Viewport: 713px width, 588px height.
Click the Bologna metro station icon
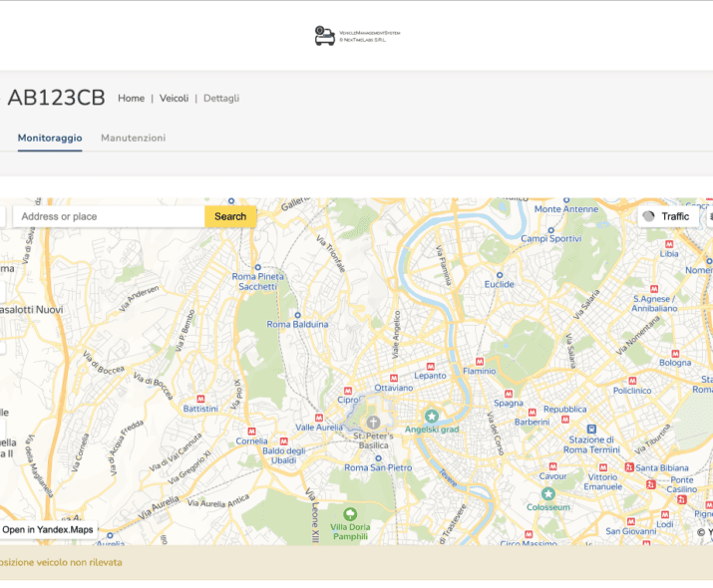pyautogui.click(x=675, y=354)
